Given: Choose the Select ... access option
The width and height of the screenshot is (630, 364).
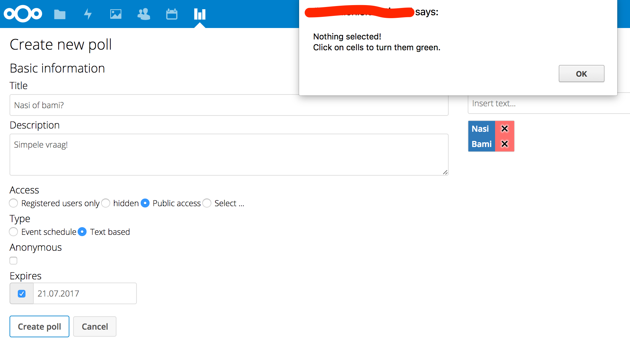Looking at the screenshot, I should pyautogui.click(x=207, y=203).
